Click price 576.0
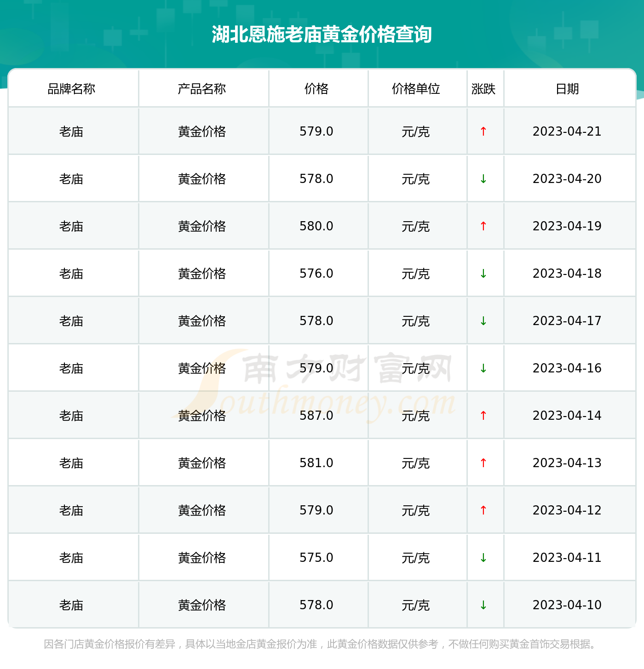 [x=316, y=274]
